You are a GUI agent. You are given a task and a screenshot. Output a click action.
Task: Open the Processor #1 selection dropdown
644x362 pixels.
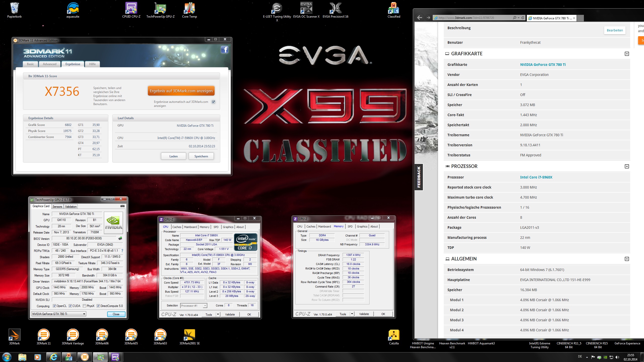[194, 306]
